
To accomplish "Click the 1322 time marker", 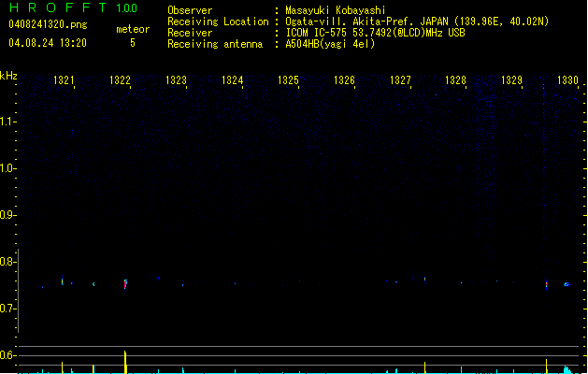I will pyautogui.click(x=120, y=80).
